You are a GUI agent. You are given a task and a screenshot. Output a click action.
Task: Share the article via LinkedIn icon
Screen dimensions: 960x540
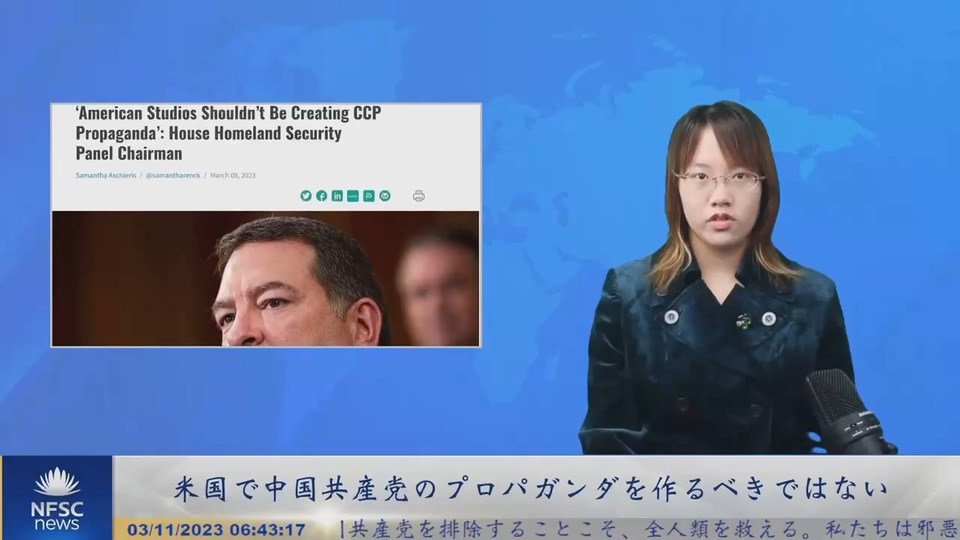tap(337, 196)
